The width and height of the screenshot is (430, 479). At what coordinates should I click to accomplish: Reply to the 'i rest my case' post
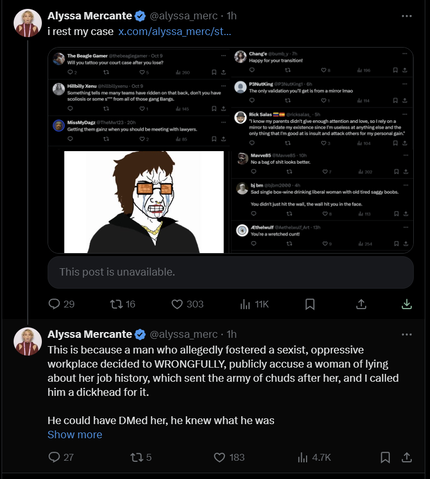click(61, 304)
